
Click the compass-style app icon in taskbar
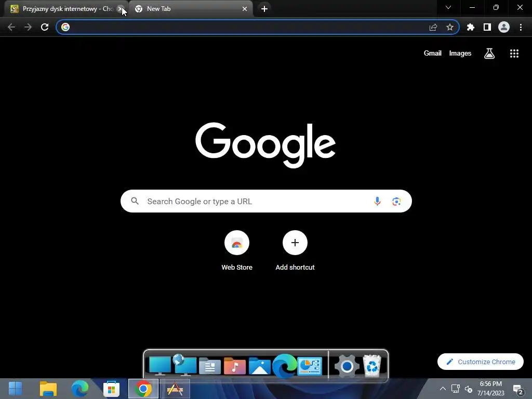coord(175,389)
